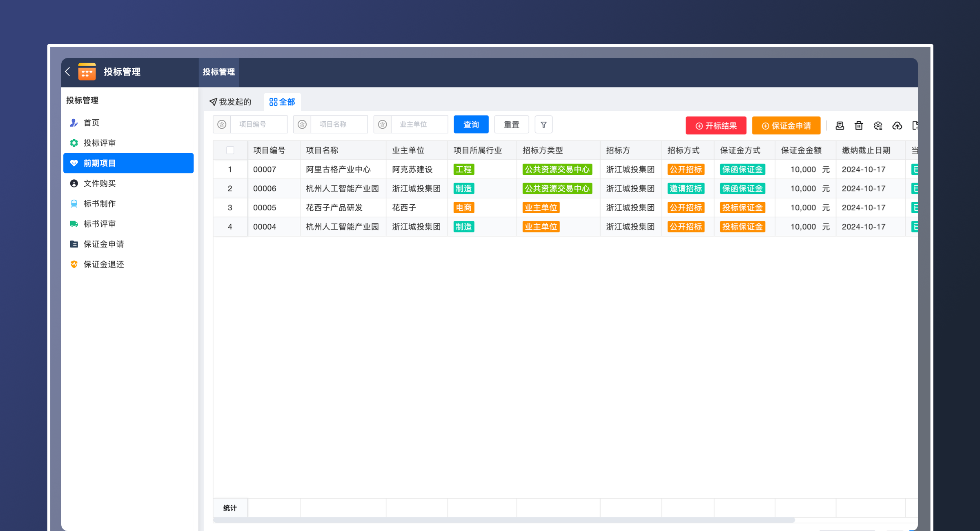The image size is (980, 531).
Task: Switch to the 我发起的 tab
Action: [231, 102]
